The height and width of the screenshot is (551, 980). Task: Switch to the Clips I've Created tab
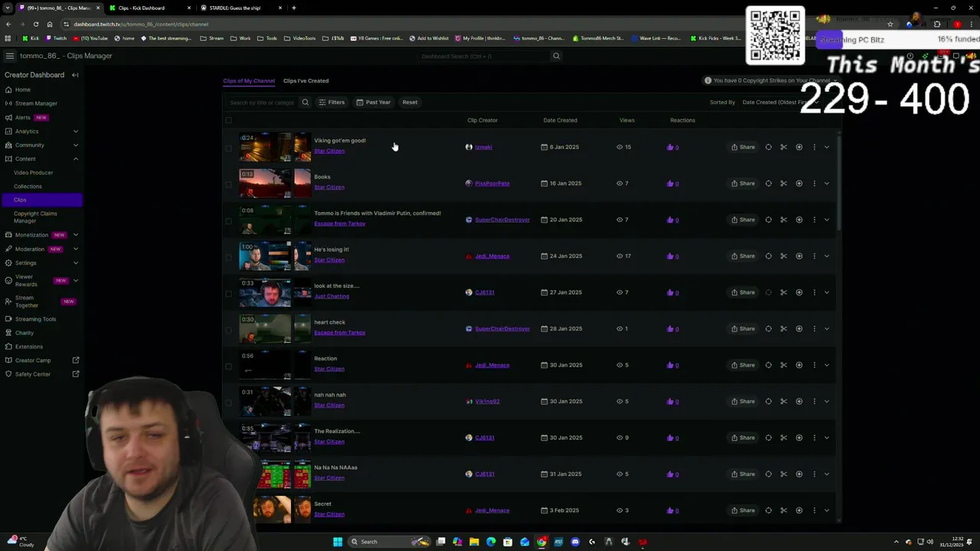pyautogui.click(x=305, y=80)
